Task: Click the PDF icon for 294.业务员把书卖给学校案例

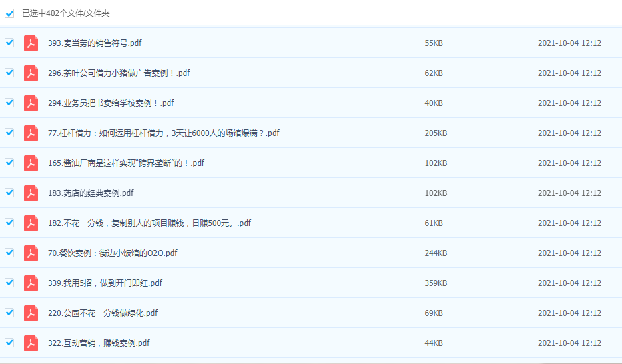Action: (x=31, y=103)
